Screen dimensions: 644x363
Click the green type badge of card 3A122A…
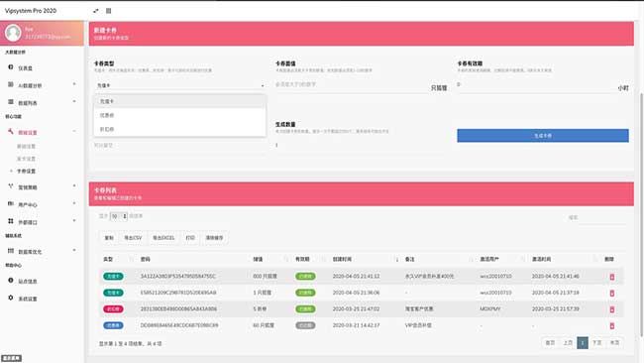[x=113, y=277]
